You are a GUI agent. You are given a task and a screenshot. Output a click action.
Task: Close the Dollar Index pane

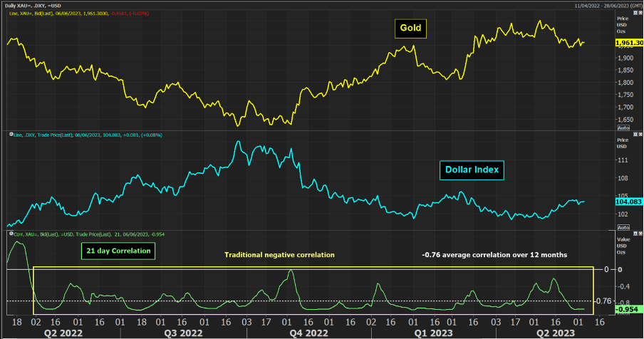pos(640,134)
